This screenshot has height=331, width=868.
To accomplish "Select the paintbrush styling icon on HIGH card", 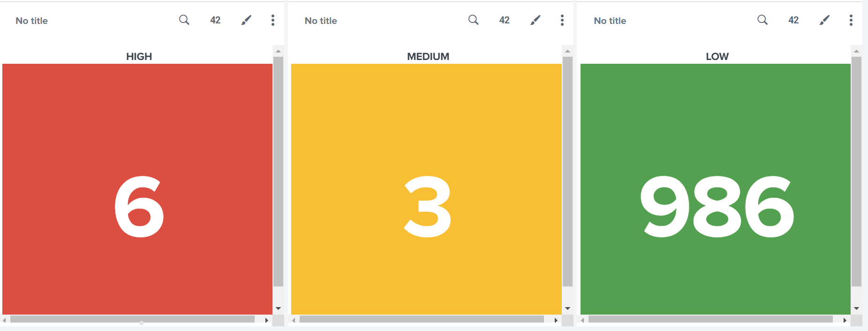I will pos(246,20).
